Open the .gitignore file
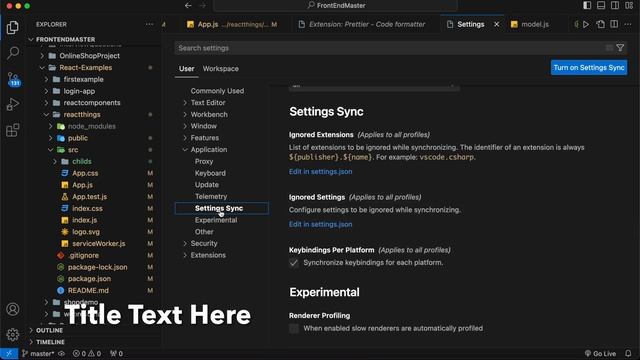The image size is (640, 360). (x=83, y=256)
